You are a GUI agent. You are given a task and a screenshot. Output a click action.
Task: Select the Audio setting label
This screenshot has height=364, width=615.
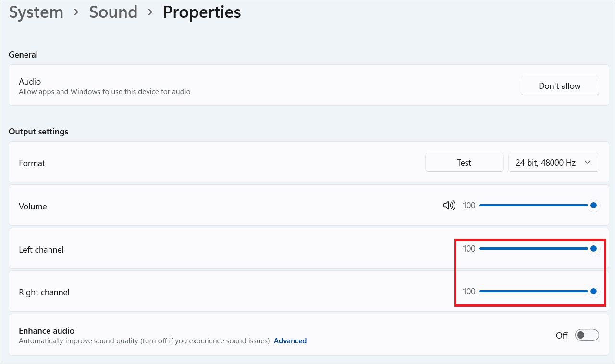pos(30,82)
